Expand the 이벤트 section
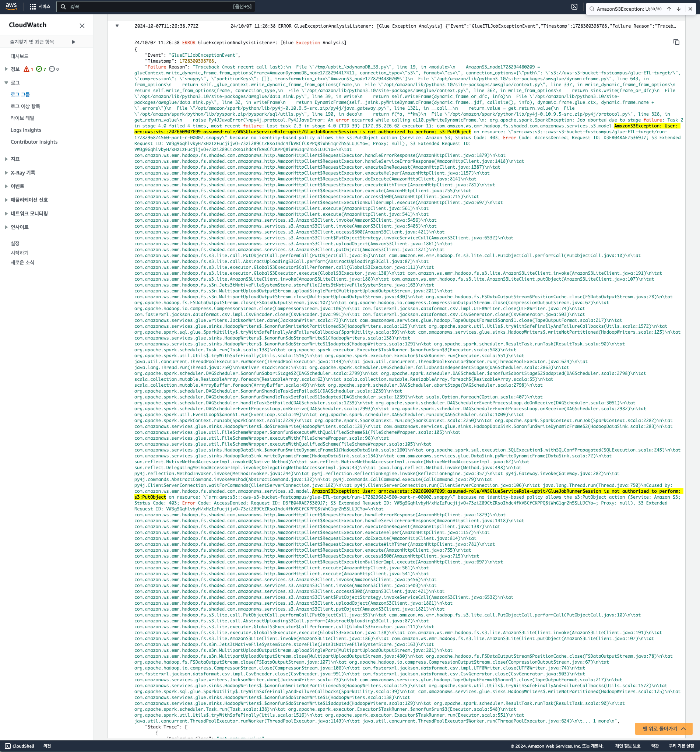This screenshot has height=752, width=700. (x=6, y=186)
